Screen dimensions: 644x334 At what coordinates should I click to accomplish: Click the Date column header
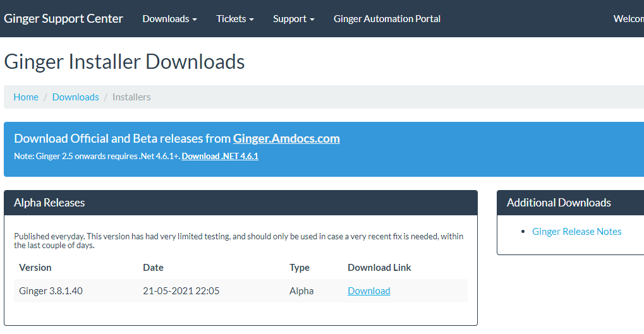(x=153, y=268)
